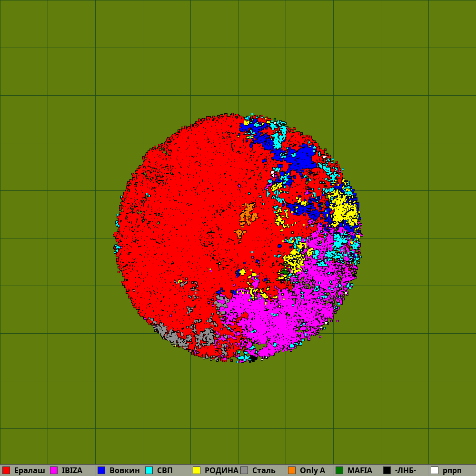Image resolution: width=476 pixels, height=476 pixels.
Task: Select the -ЛНБ- legend label
Action: tap(406, 471)
